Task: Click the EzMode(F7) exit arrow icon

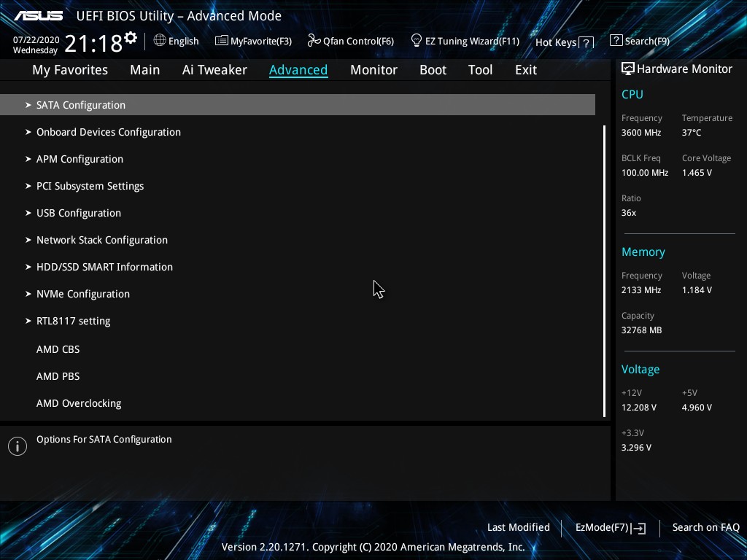Action: coord(639,528)
